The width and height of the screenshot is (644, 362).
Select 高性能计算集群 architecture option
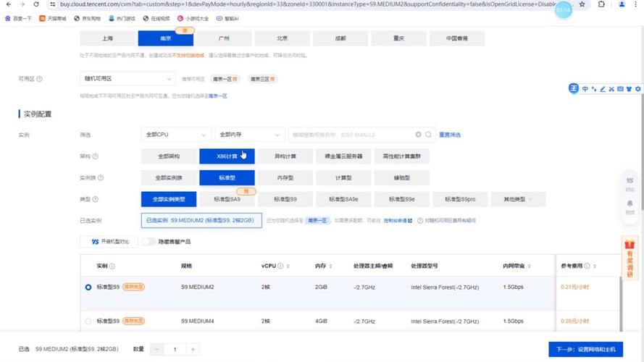[401, 156]
